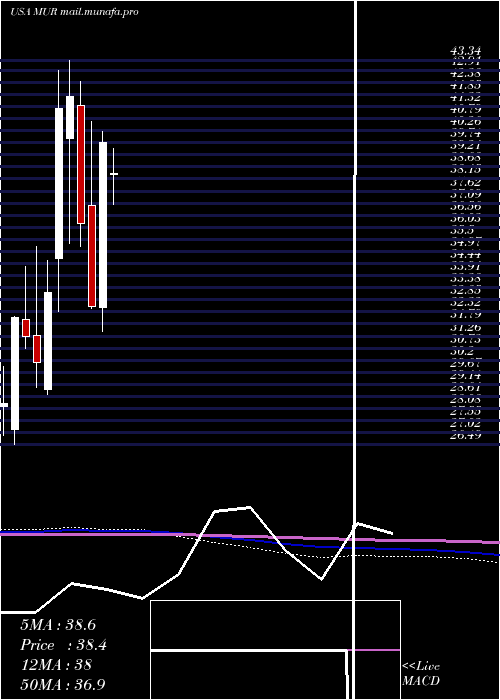Select the Price : 38.4 value
This screenshot has width=500, height=700.
(63, 645)
